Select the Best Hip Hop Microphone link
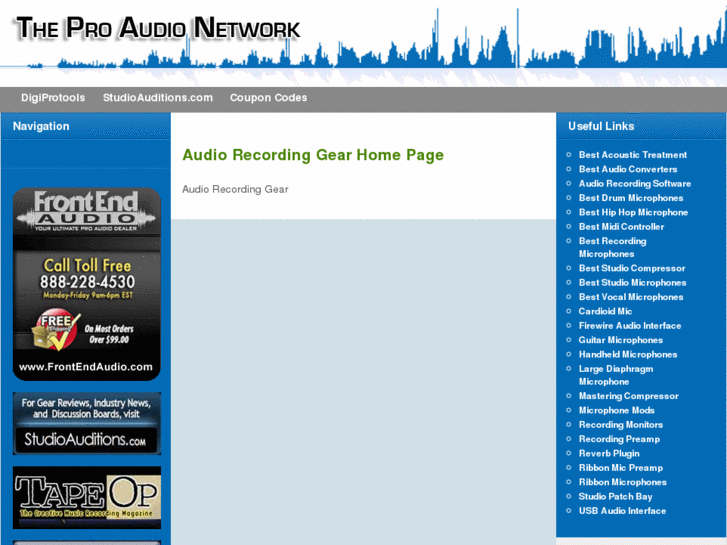This screenshot has width=727, height=545. coord(633,212)
